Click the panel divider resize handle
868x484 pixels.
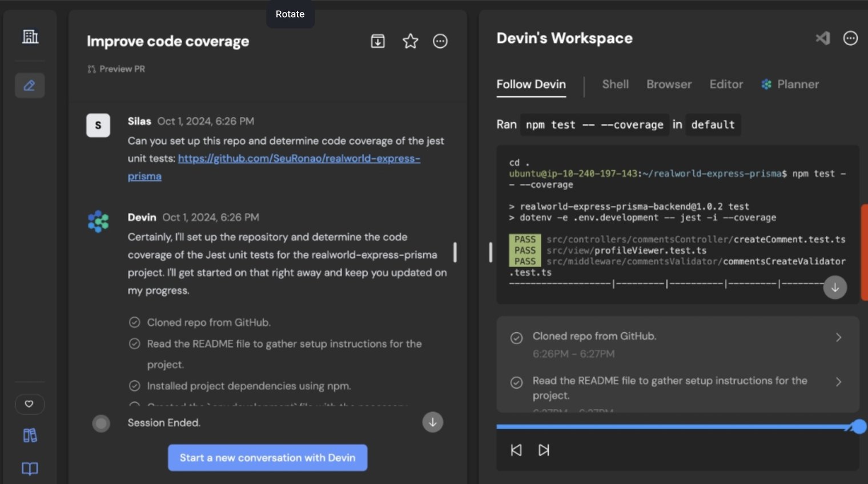(491, 252)
